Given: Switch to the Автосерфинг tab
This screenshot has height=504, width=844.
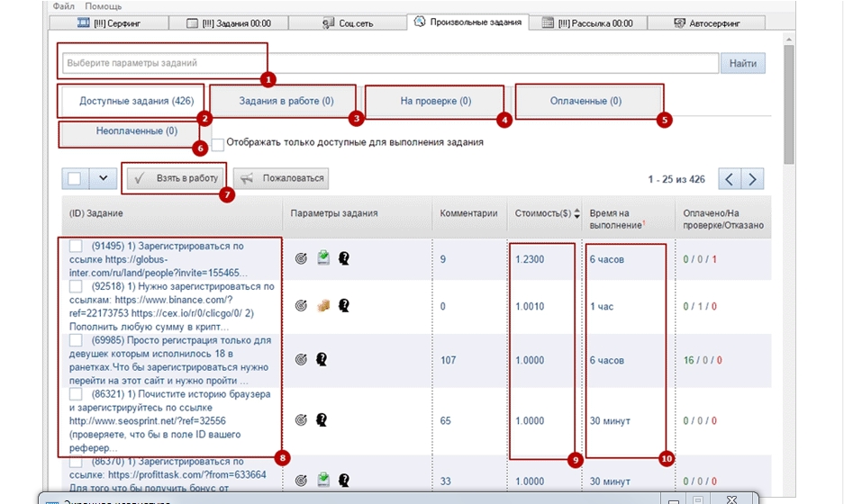Looking at the screenshot, I should click(706, 23).
